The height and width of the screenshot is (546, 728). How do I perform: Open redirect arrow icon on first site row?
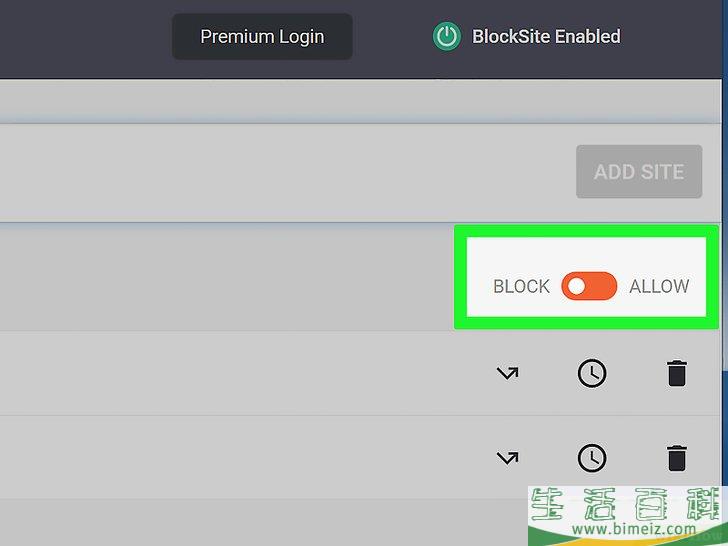click(507, 373)
